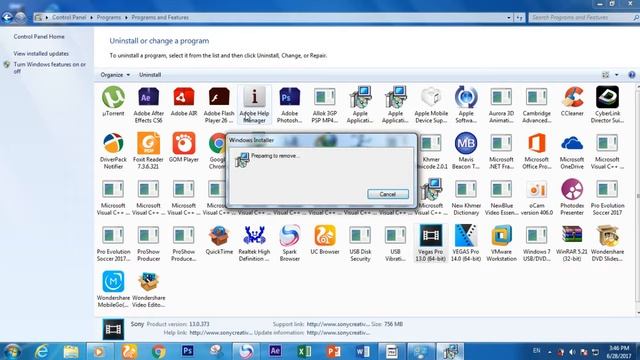Select Microsoft .NET Framework entry

tap(501, 151)
